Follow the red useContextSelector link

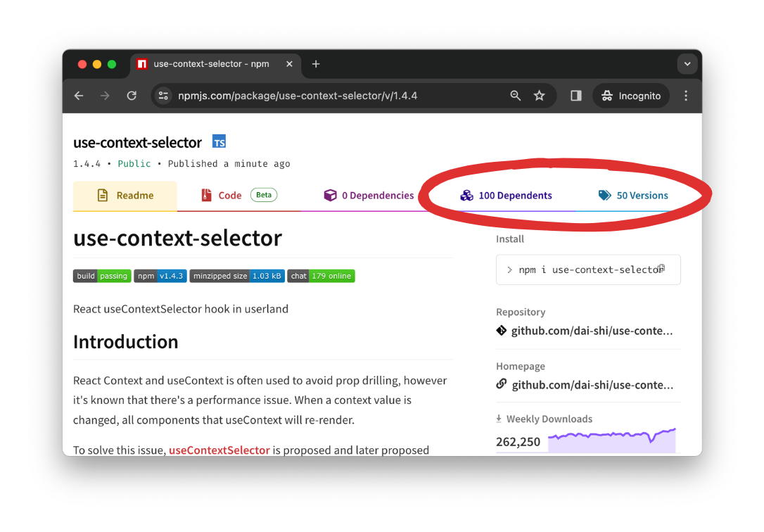(x=219, y=450)
